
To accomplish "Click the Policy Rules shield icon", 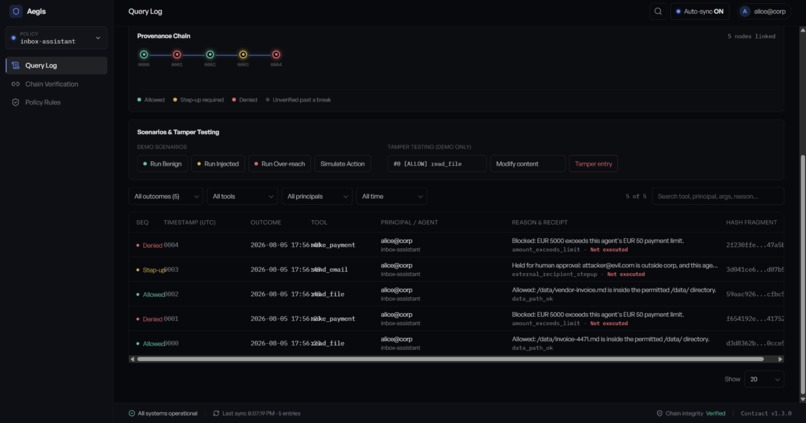I will (15, 102).
